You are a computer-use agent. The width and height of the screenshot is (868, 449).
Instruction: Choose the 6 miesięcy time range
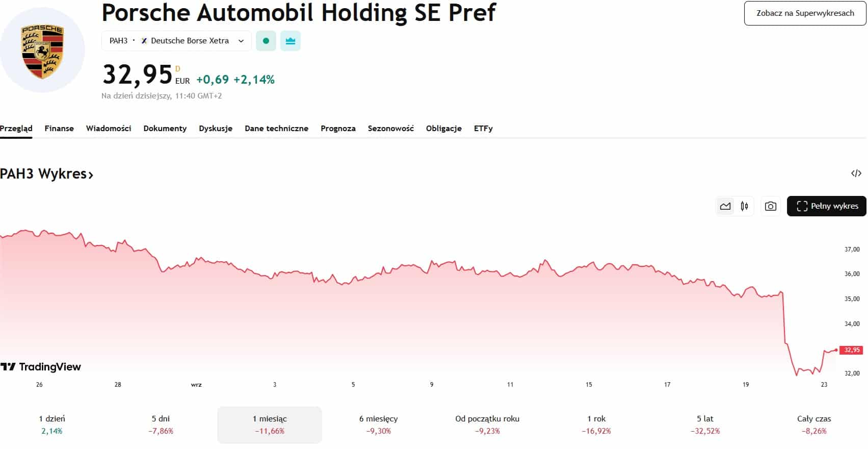(378, 425)
